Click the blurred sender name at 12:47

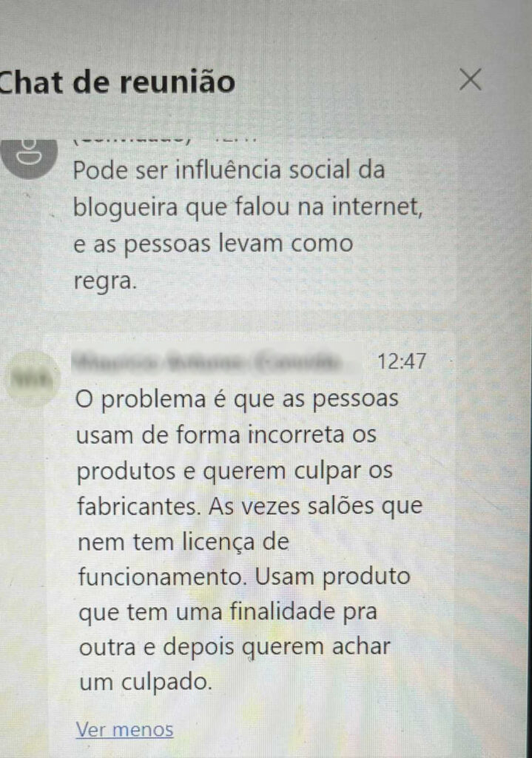pyautogui.click(x=206, y=361)
